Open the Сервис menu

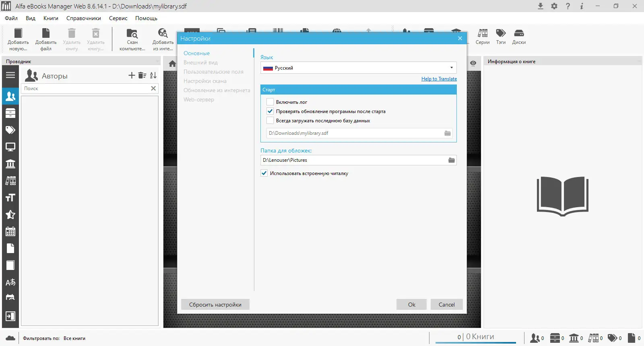pos(118,18)
